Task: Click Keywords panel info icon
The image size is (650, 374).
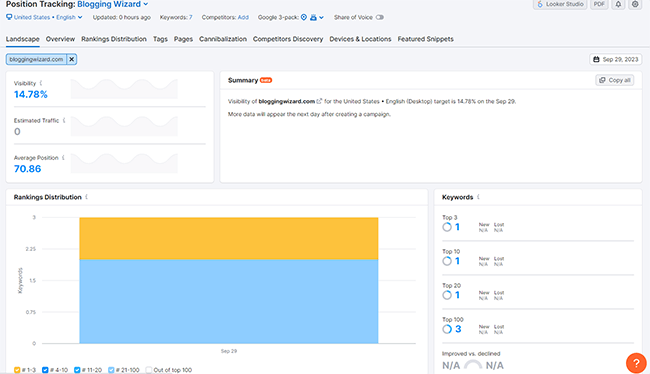Action: click(x=478, y=197)
